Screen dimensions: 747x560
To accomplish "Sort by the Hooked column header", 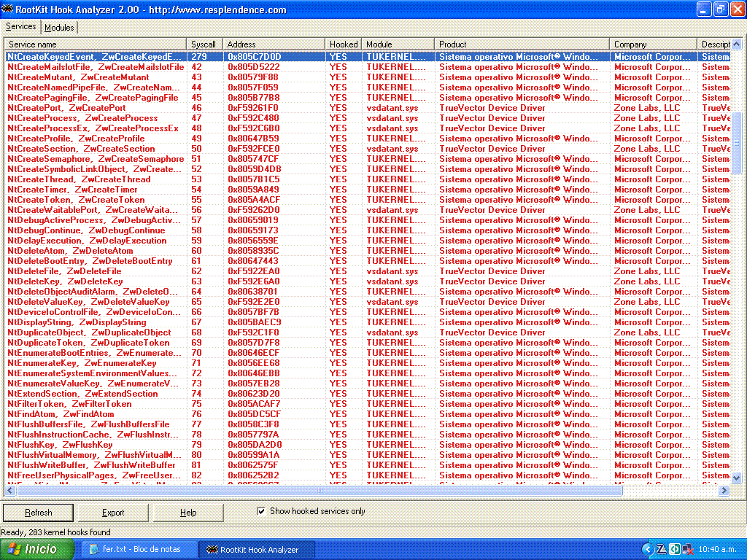I will click(343, 44).
